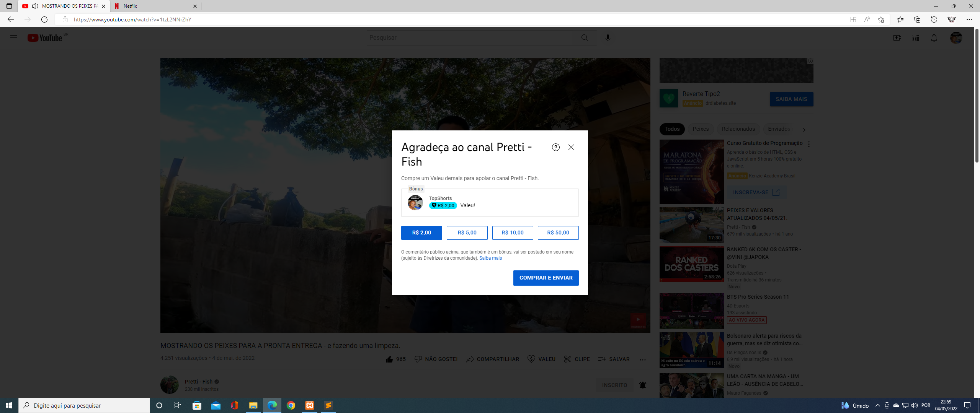Click the Windows taskbar search box
980x413 pixels.
(x=84, y=405)
